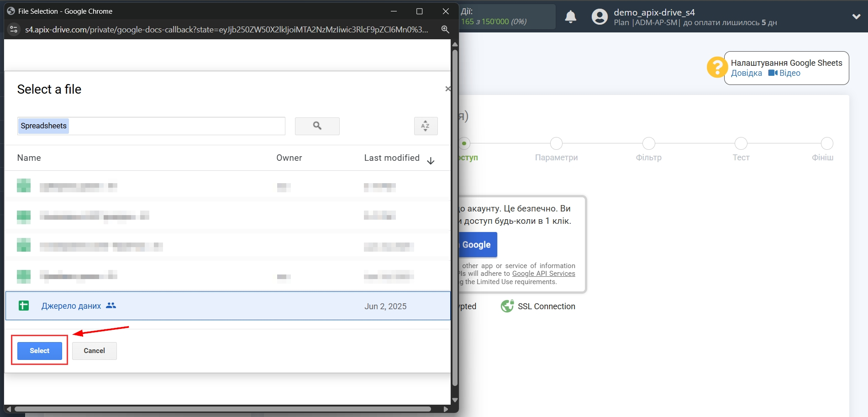Choose the Джерело даних spreadsheet row

click(228, 306)
